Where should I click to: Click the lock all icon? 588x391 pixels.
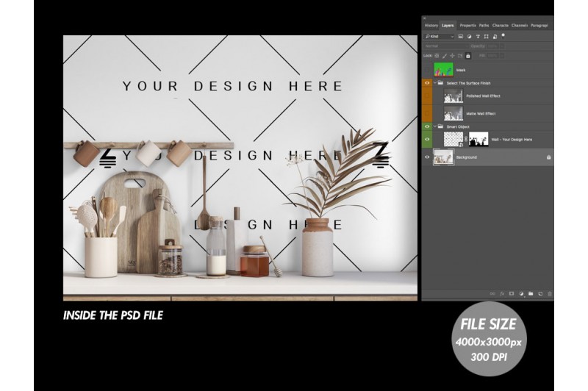(468, 56)
